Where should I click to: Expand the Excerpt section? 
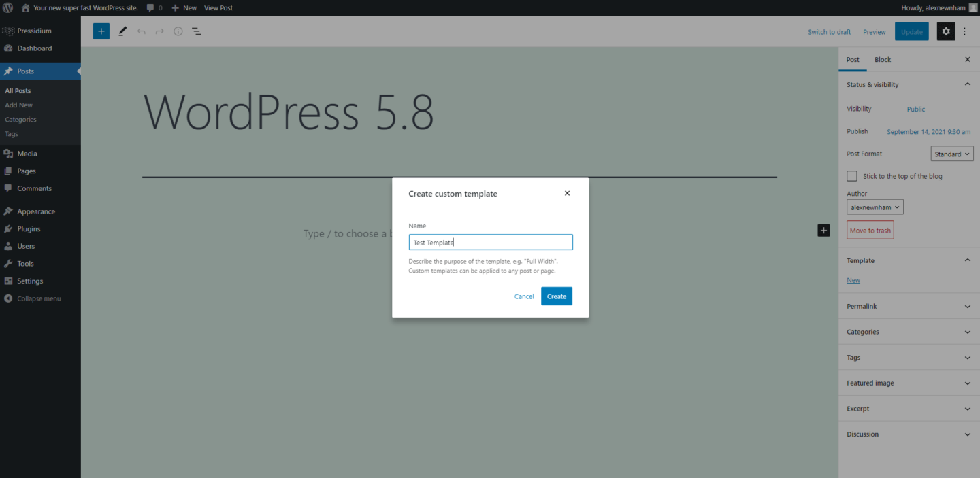click(909, 409)
